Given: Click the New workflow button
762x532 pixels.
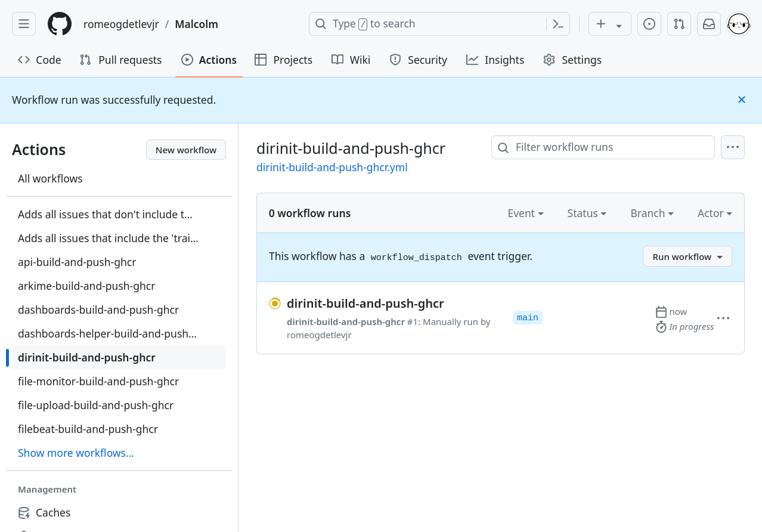Looking at the screenshot, I should (x=186, y=150).
